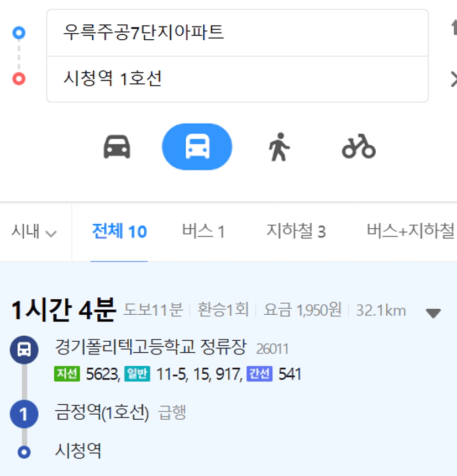Open 경기폴리텍고등학교 정류장 stop link
The height and width of the screenshot is (476, 457).
pyautogui.click(x=151, y=347)
